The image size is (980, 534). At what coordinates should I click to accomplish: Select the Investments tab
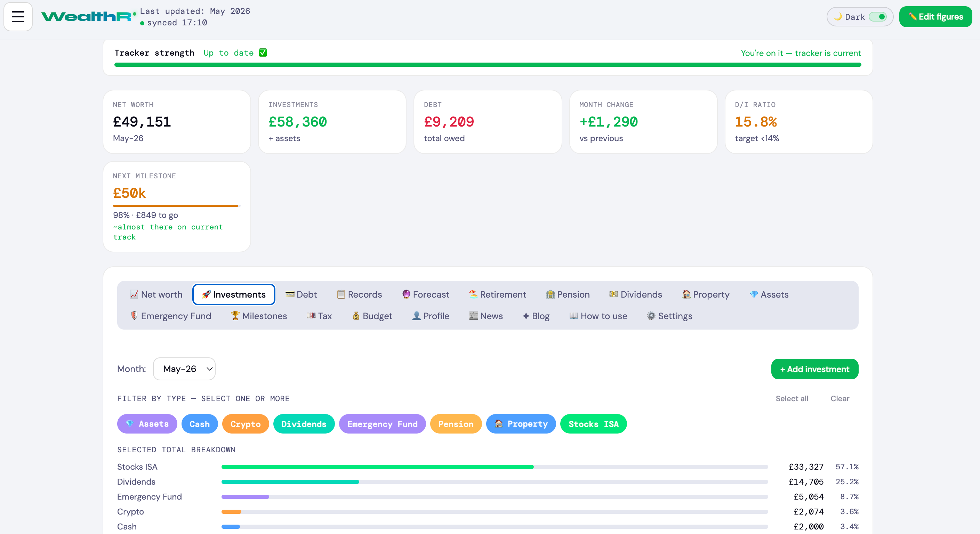tap(234, 294)
